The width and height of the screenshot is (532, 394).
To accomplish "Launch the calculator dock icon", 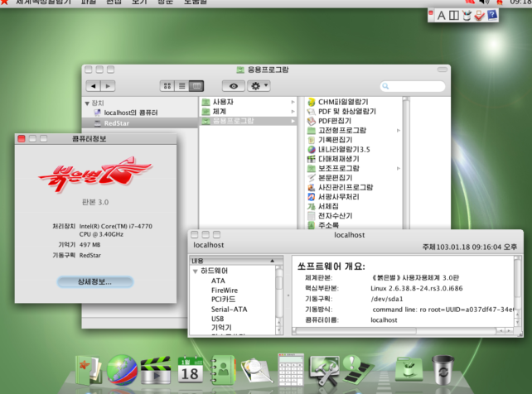I will (291, 369).
